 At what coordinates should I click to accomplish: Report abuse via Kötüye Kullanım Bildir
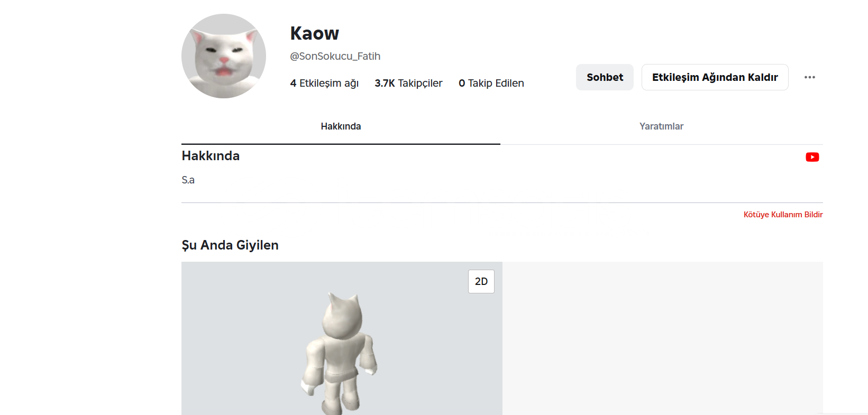pos(783,215)
